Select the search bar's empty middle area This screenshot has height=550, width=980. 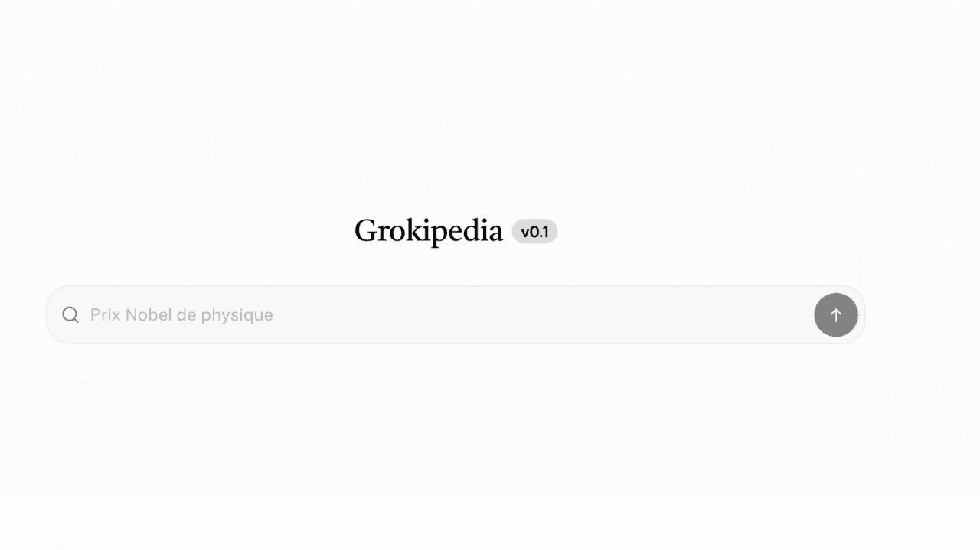tap(536, 314)
